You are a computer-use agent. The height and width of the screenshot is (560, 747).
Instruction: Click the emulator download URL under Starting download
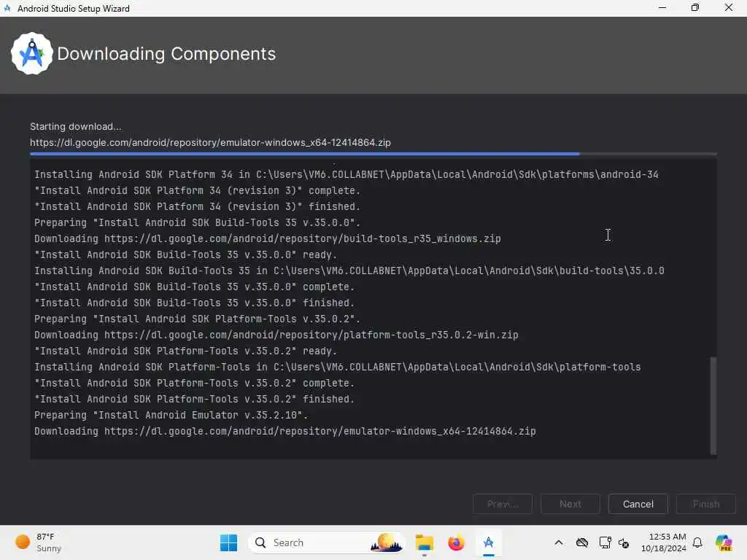pyautogui.click(x=210, y=142)
